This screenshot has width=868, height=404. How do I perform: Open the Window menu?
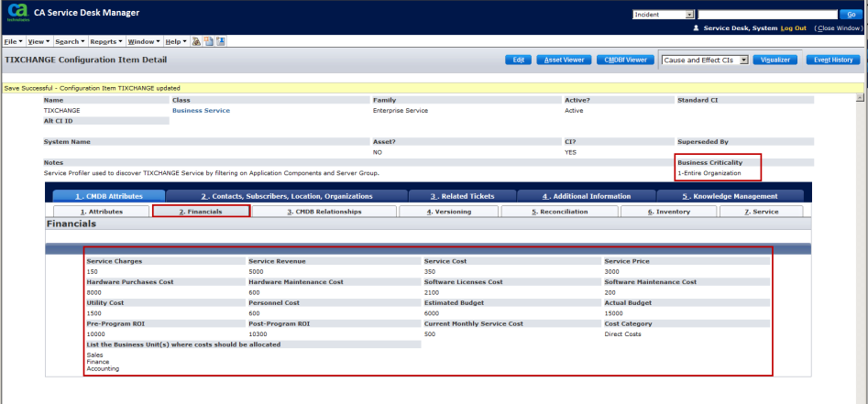pyautogui.click(x=144, y=41)
